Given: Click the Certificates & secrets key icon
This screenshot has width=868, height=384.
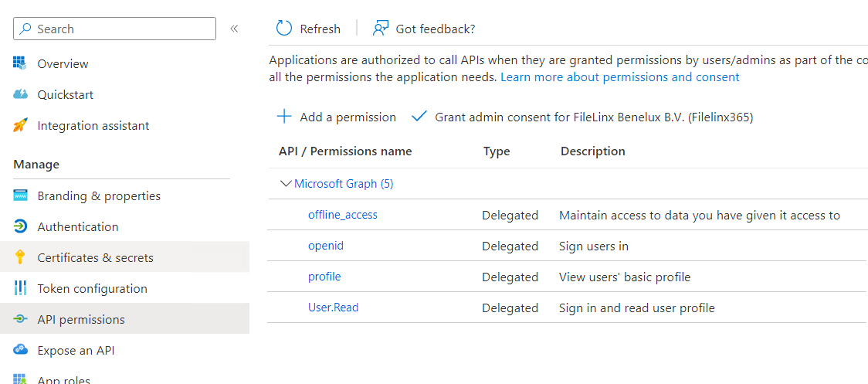Looking at the screenshot, I should (20, 257).
